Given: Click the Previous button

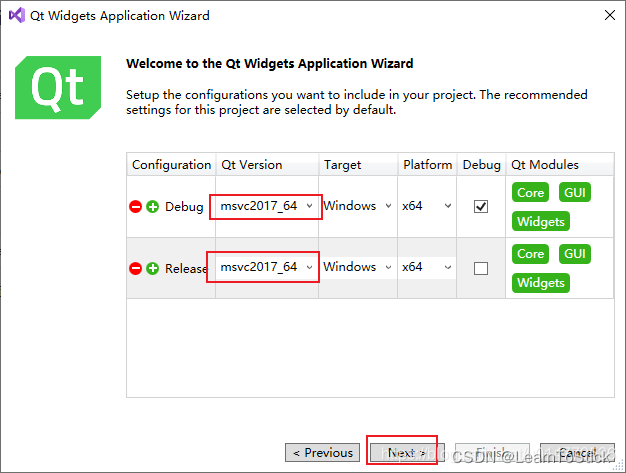Looking at the screenshot, I should [x=323, y=453].
